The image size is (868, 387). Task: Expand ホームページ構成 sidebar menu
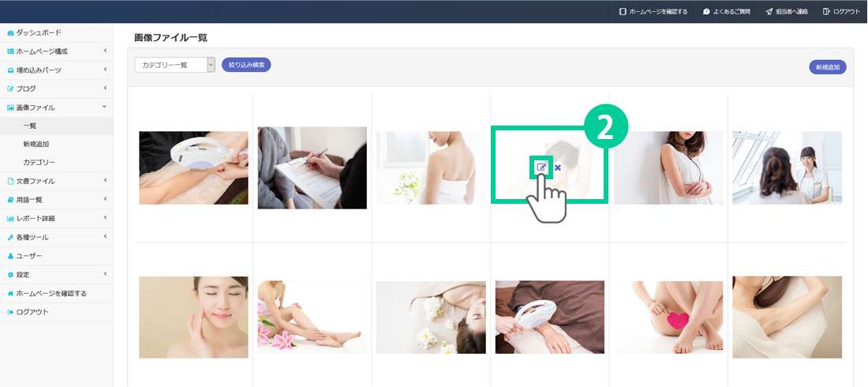57,51
